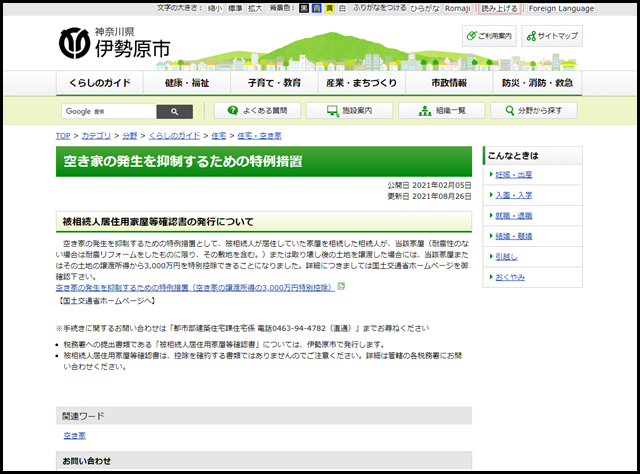640x474 pixels.
Task: Click the magnifier icon beside 分野から探す
Action: click(x=510, y=111)
